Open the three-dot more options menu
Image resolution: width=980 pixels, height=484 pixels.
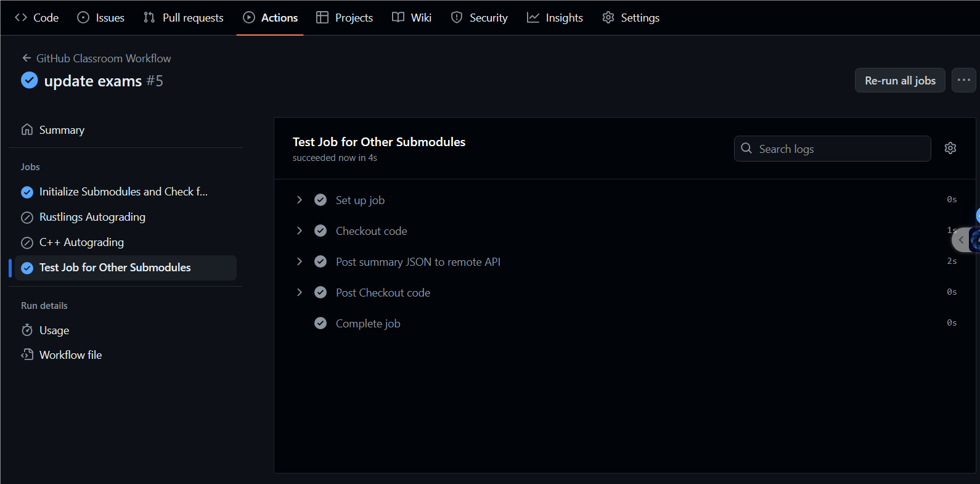coord(964,80)
